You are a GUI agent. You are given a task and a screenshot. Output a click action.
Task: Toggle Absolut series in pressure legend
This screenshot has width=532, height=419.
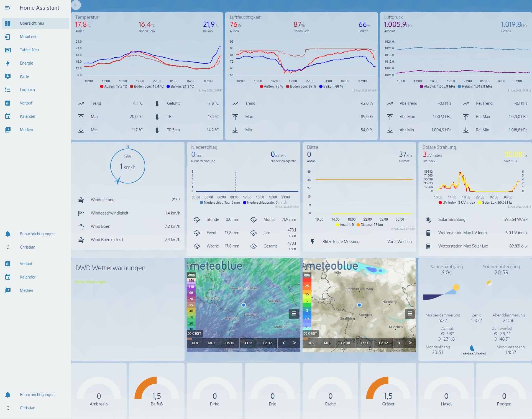438,86
